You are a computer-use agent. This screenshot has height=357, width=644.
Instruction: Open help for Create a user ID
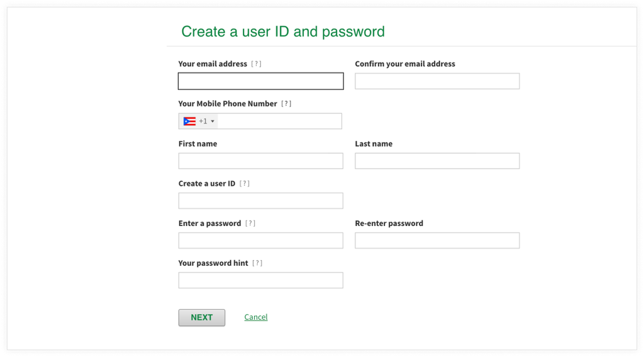click(x=245, y=184)
